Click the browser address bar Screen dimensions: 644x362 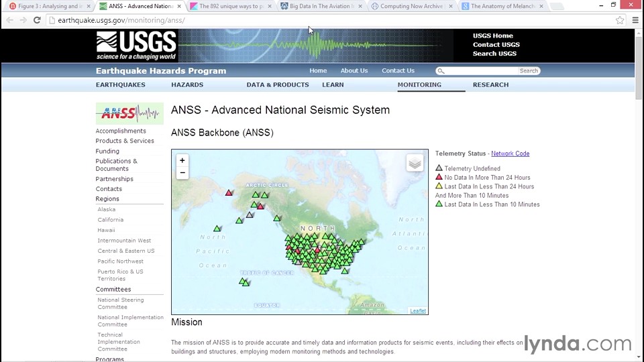point(329,20)
